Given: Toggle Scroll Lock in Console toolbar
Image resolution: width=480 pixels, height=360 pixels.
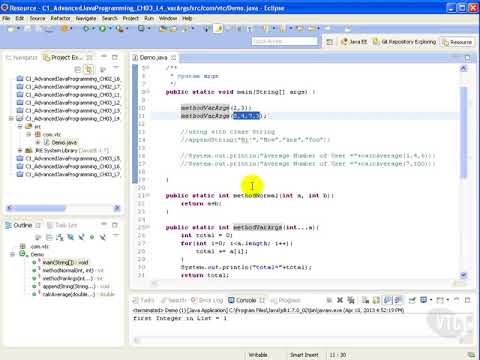Looking at the screenshot, I should (x=376, y=300).
